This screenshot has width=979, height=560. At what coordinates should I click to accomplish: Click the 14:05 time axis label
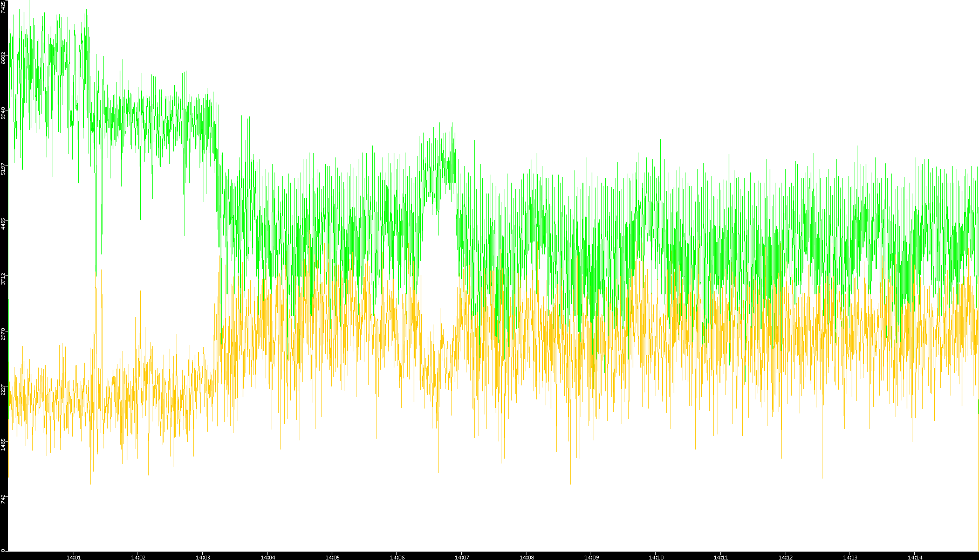click(332, 557)
